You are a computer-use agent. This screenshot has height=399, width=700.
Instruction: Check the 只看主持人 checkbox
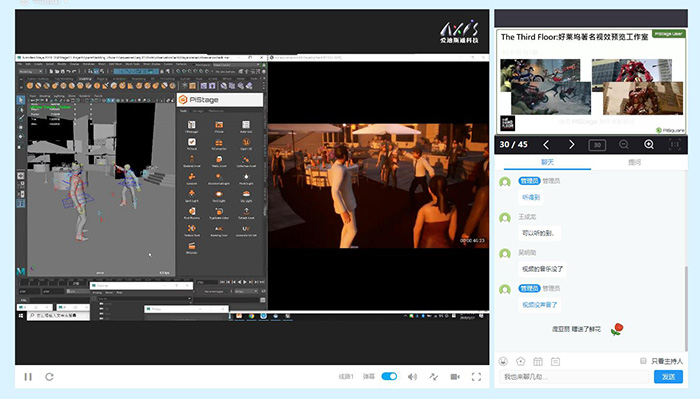pyautogui.click(x=643, y=361)
